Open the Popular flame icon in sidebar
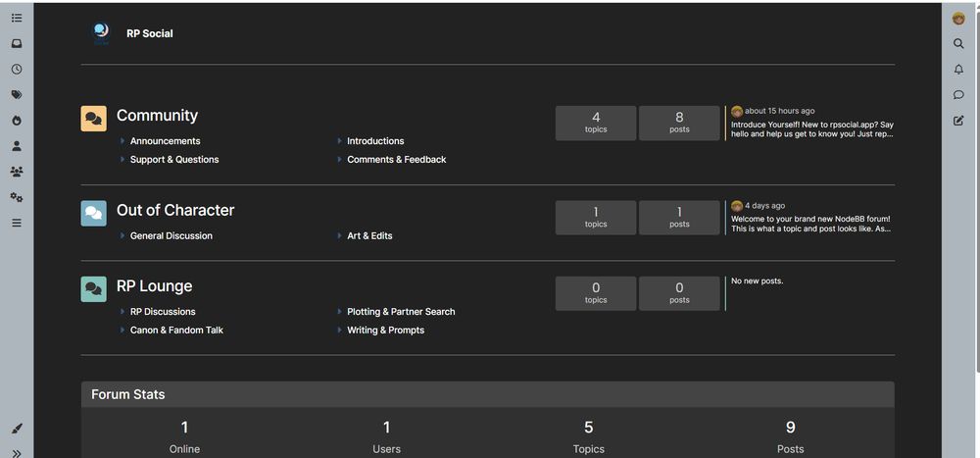This screenshot has height=458, width=980. (17, 121)
